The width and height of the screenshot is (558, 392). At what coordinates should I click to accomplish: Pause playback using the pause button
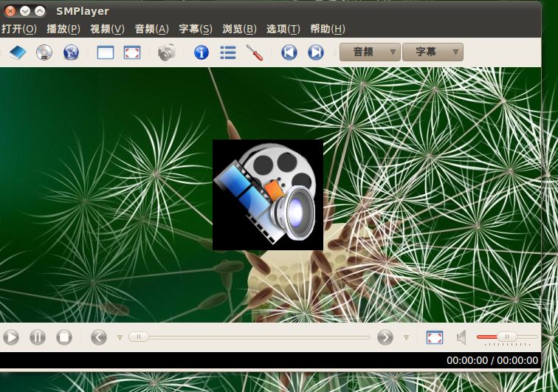38,337
